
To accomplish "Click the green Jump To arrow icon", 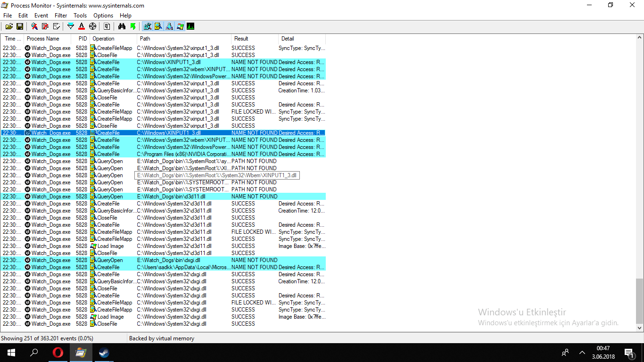I will [x=132, y=26].
